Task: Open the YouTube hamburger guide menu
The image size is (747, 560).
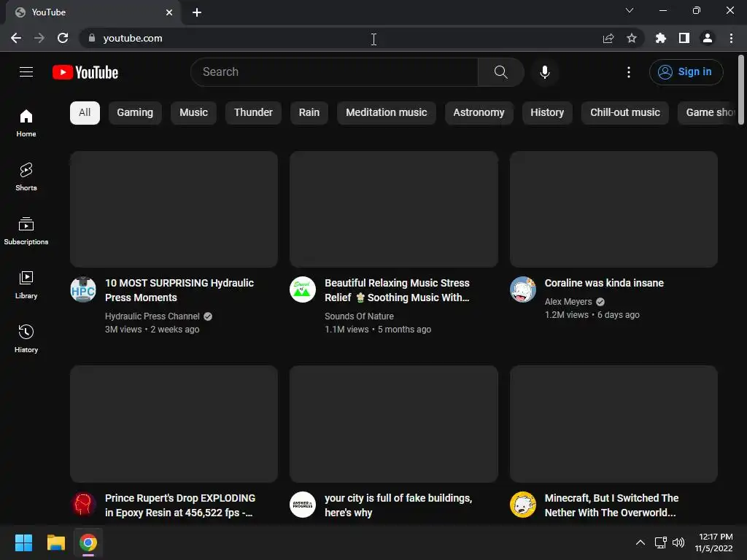Action: coord(26,72)
